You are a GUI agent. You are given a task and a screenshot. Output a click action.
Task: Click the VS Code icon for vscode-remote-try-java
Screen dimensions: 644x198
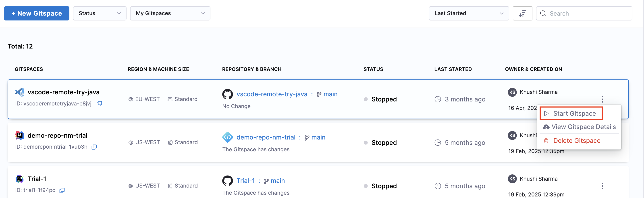pyautogui.click(x=19, y=92)
